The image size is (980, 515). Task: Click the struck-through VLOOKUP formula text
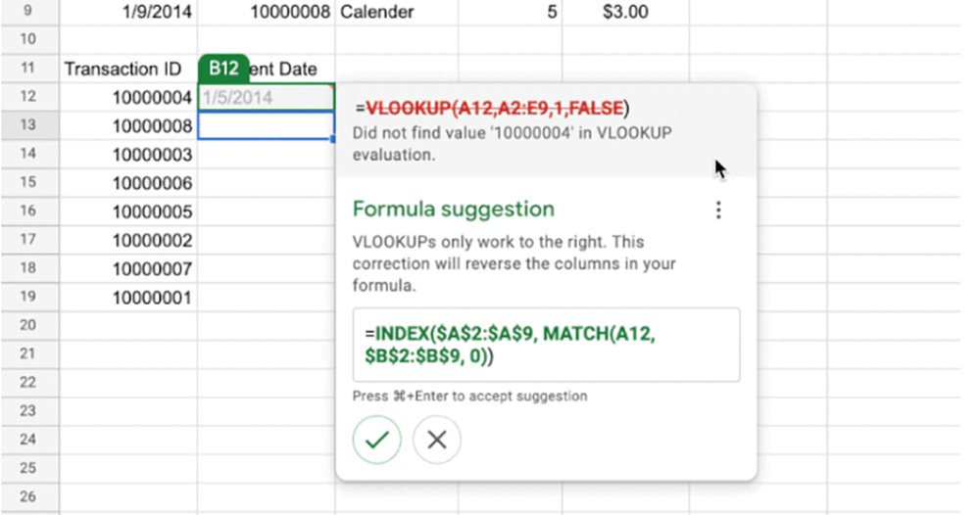click(494, 108)
